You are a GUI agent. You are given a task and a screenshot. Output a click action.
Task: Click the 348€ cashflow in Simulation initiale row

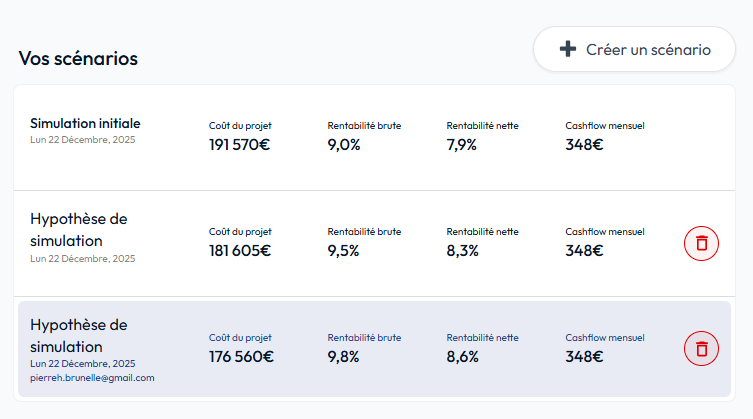point(584,145)
